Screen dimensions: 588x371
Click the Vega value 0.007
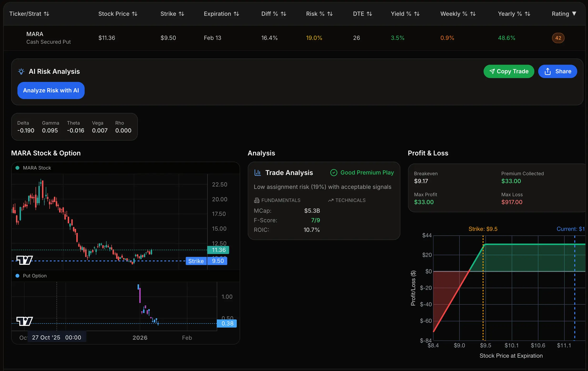[x=100, y=131]
